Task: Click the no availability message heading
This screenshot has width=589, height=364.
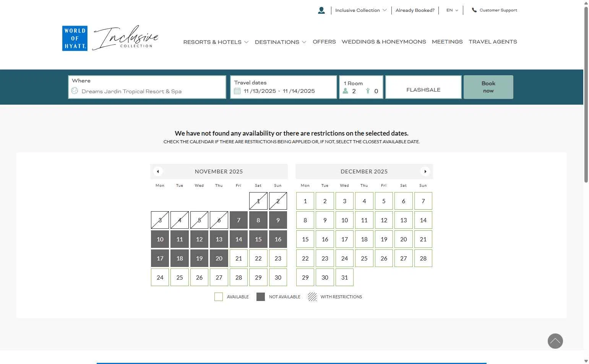Action: [x=292, y=133]
